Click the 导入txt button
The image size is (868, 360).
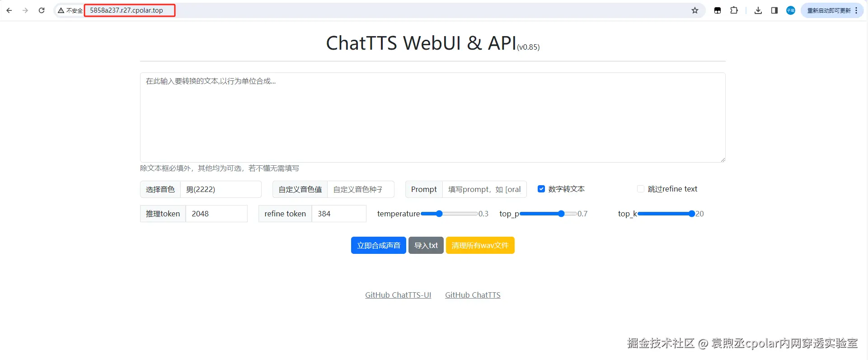pos(426,245)
